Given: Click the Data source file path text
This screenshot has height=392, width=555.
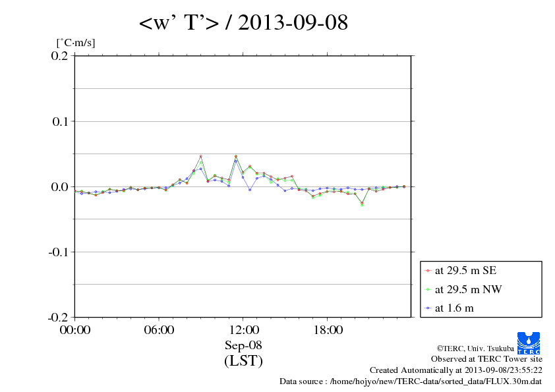Looking at the screenshot, I should pos(411,381).
